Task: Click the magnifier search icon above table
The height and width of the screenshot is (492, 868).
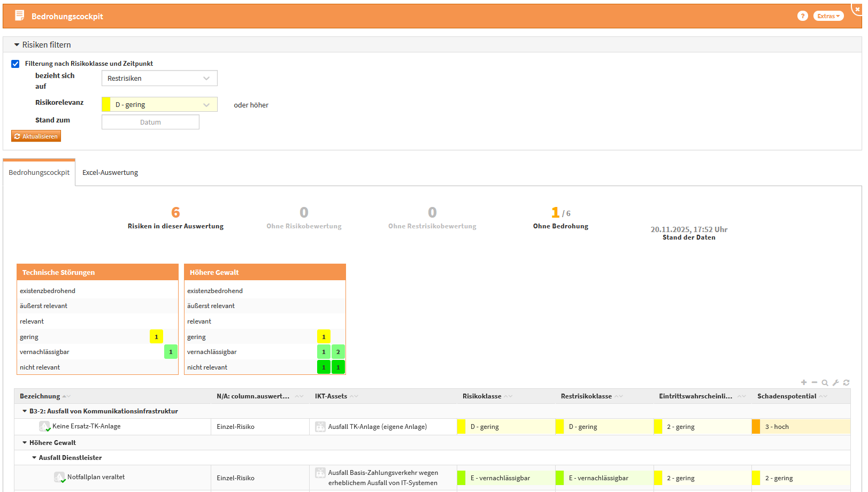Action: (x=825, y=382)
